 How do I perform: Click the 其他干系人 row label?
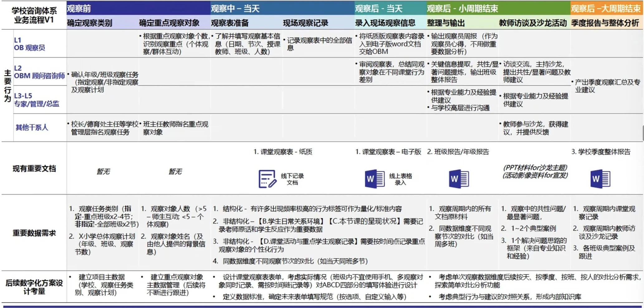tap(32, 128)
